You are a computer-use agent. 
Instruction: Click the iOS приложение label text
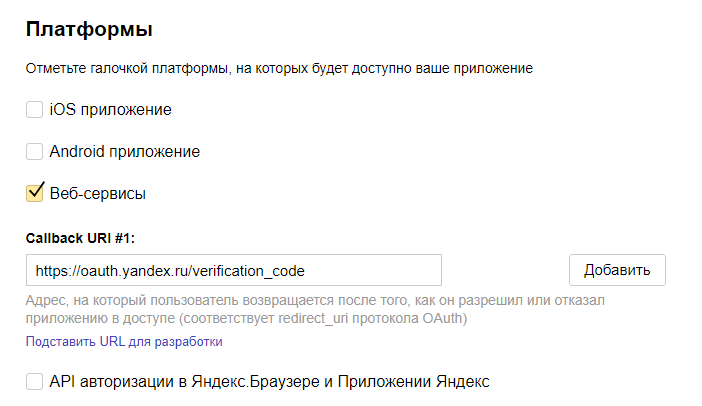pos(110,110)
